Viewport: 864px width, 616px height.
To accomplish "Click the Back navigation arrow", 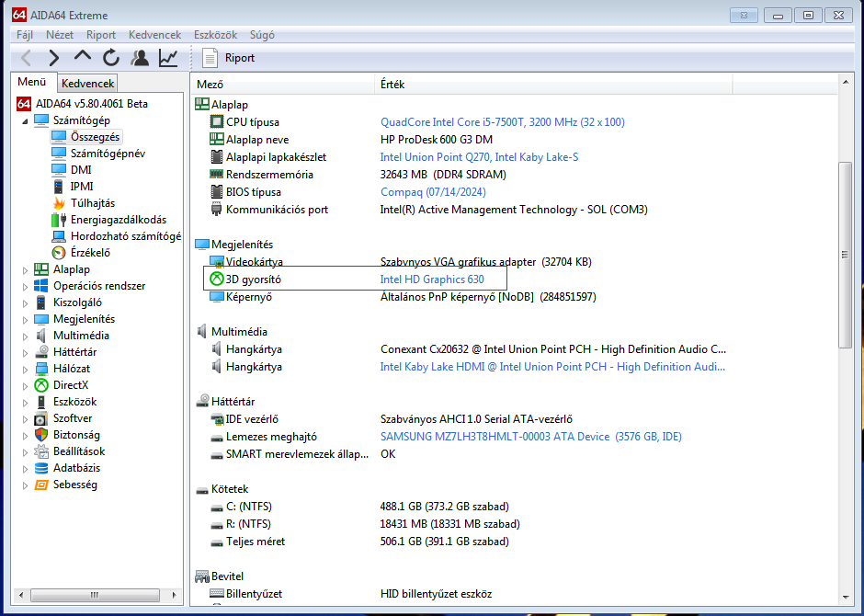I will point(26,58).
